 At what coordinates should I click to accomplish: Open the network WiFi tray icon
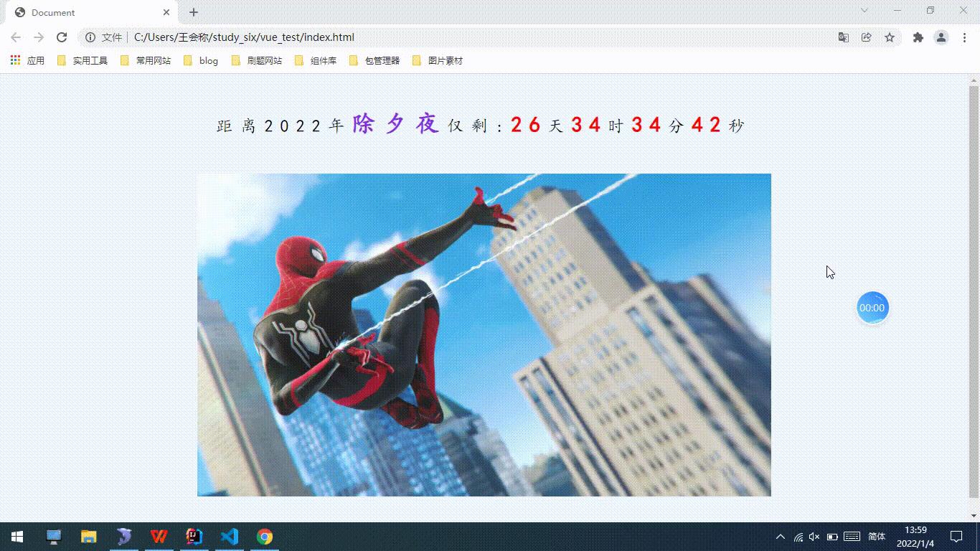(x=798, y=537)
